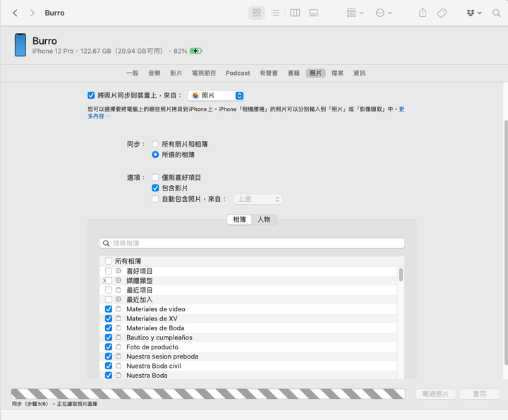Click album list scrollbar thumb
Image resolution: width=508 pixels, height=420 pixels.
point(401,275)
